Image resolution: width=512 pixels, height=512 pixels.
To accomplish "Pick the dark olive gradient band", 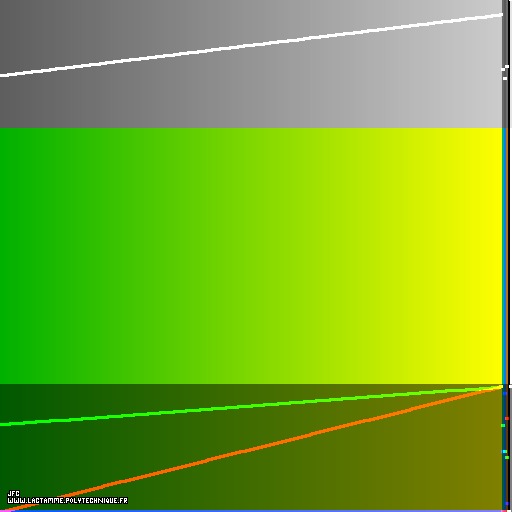I will [x=251, y=447].
